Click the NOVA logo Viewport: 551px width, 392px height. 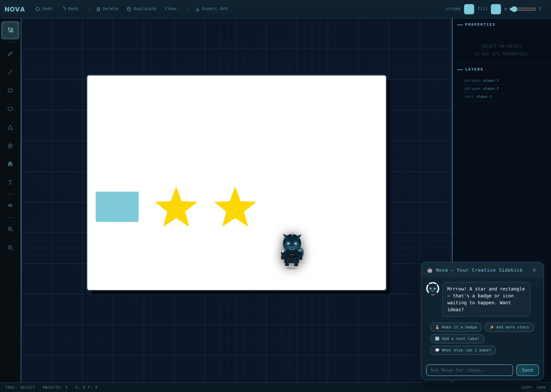pos(15,9)
